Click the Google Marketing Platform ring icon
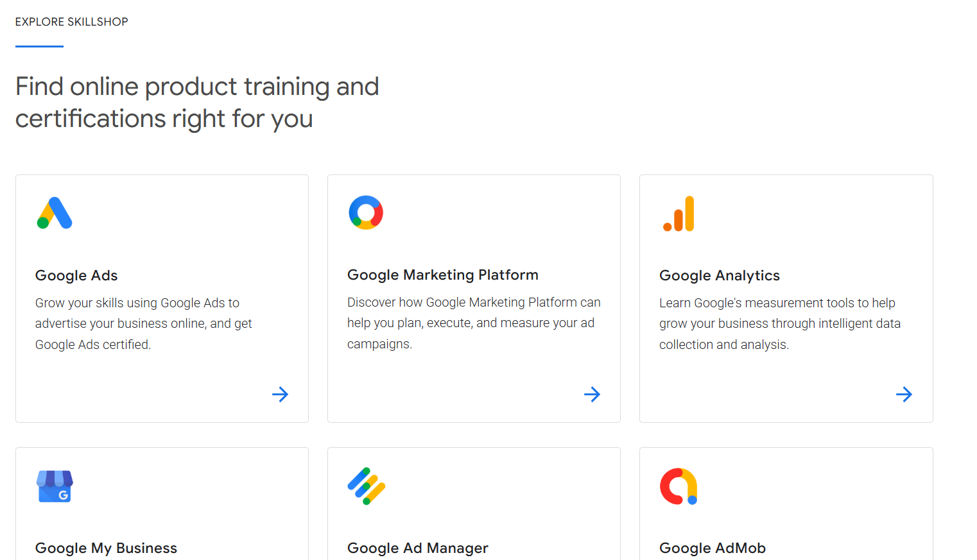The width and height of the screenshot is (977, 560). (366, 212)
